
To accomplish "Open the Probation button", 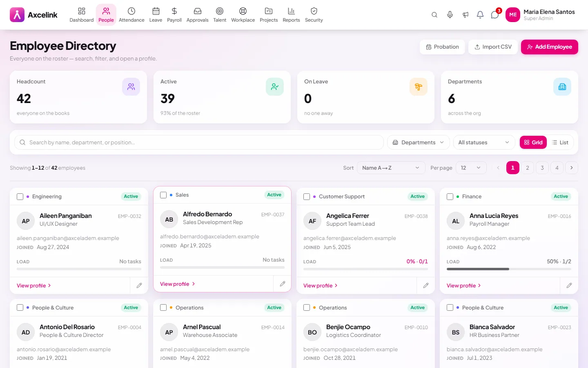I will tap(442, 47).
